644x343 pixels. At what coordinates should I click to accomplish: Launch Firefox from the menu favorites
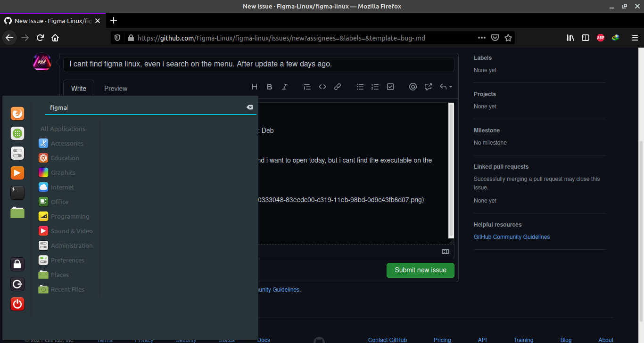pyautogui.click(x=17, y=114)
